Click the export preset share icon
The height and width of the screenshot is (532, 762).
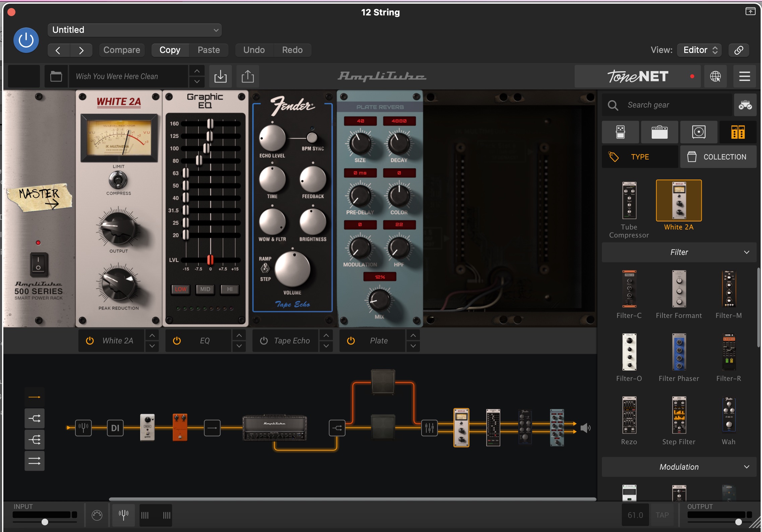[x=248, y=76]
